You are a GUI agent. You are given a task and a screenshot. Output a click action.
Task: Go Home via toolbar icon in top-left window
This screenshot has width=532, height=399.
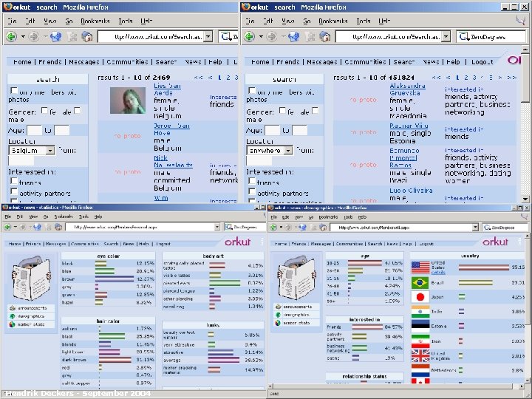(x=87, y=36)
